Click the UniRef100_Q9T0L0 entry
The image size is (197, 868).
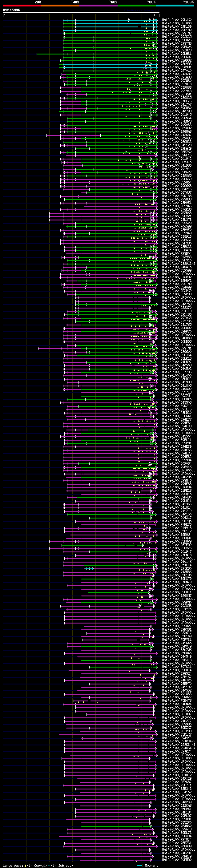click(x=177, y=71)
